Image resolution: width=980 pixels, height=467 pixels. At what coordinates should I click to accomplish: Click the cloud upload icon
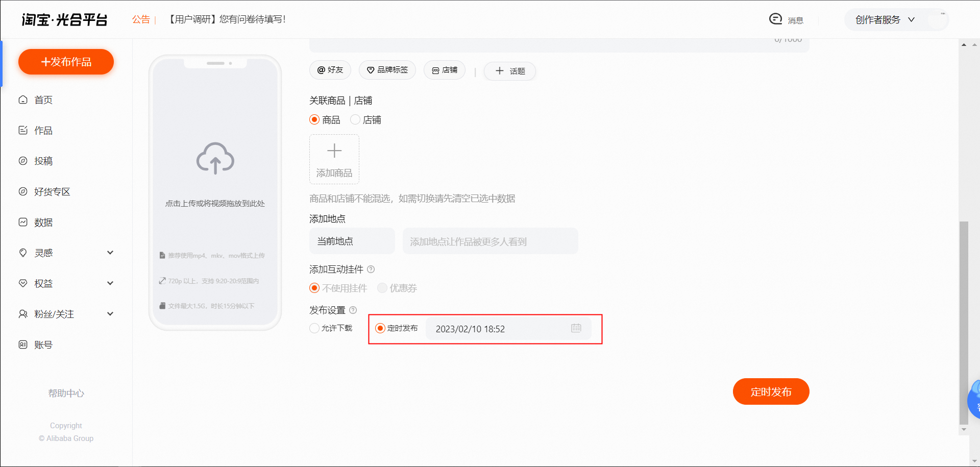coord(215,158)
